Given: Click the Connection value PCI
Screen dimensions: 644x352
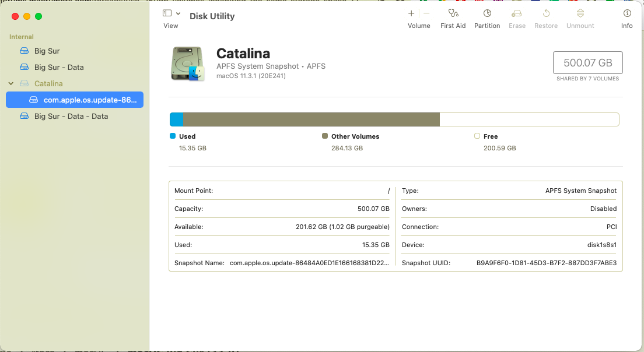Looking at the screenshot, I should pos(611,227).
